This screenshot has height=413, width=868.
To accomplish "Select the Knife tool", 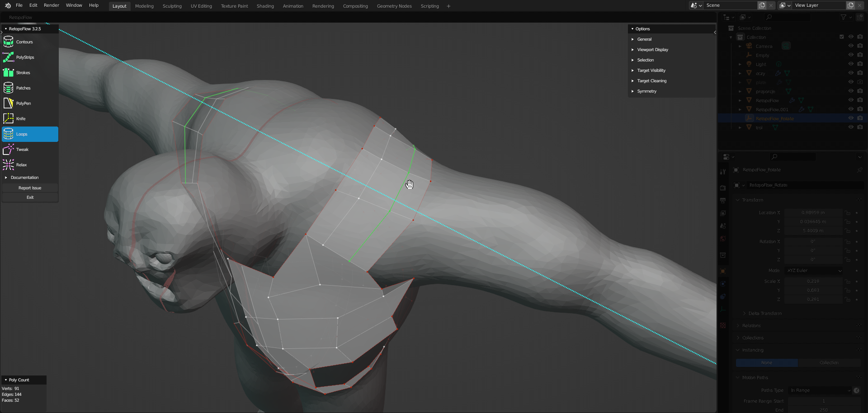I will coord(30,119).
